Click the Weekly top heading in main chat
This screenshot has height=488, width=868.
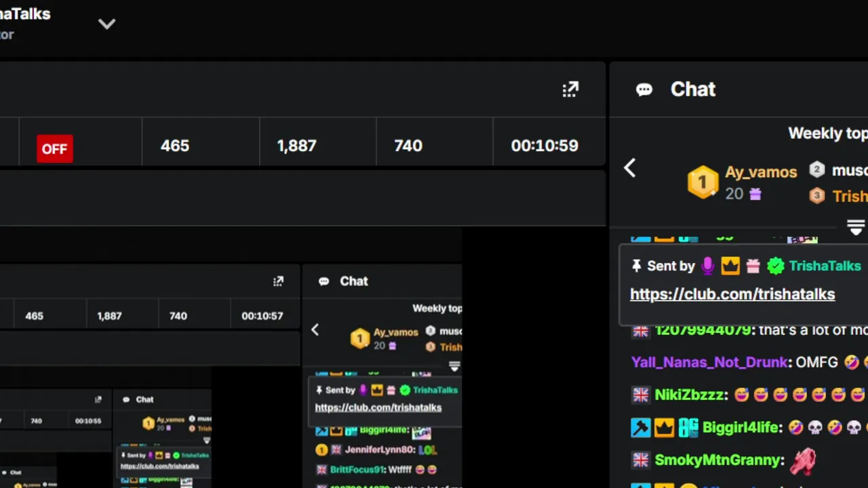828,134
